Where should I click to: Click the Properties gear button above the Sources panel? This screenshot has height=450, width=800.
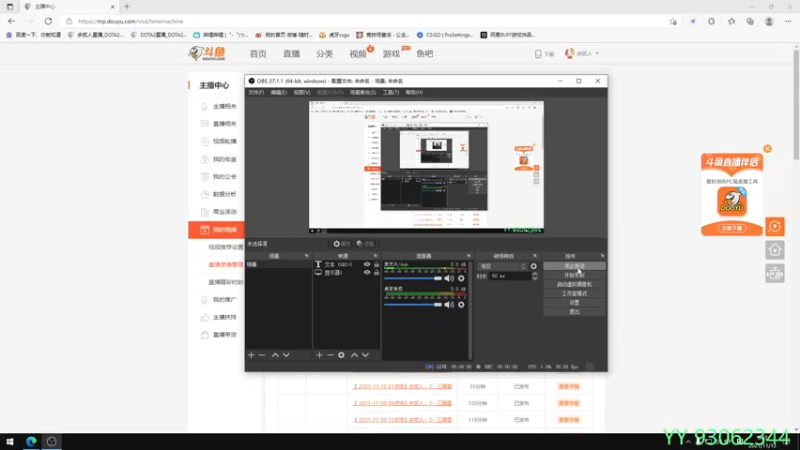(x=341, y=244)
